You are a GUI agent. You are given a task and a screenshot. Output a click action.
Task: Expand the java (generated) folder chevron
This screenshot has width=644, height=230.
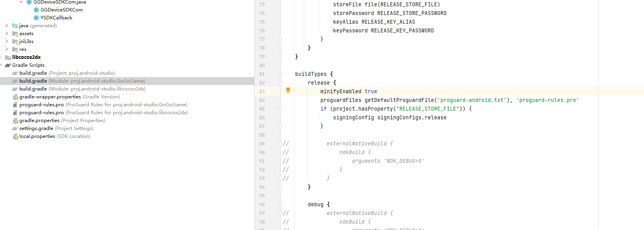7,26
